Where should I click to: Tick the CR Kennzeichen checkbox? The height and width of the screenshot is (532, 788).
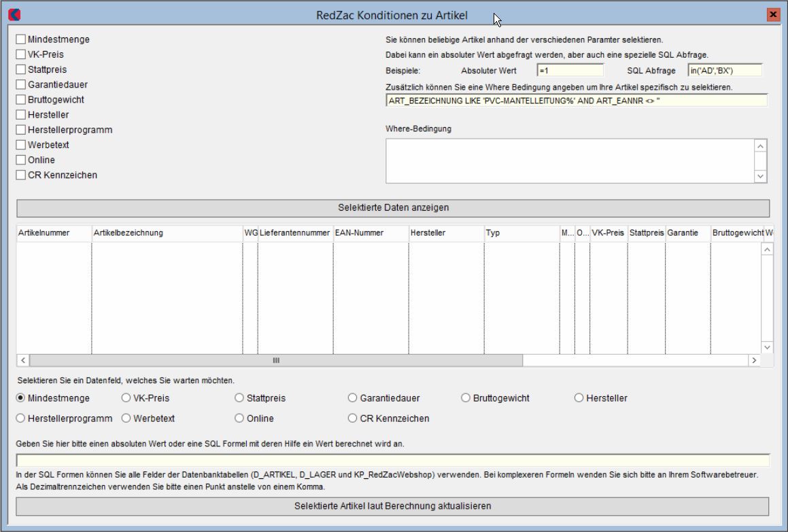[x=20, y=175]
